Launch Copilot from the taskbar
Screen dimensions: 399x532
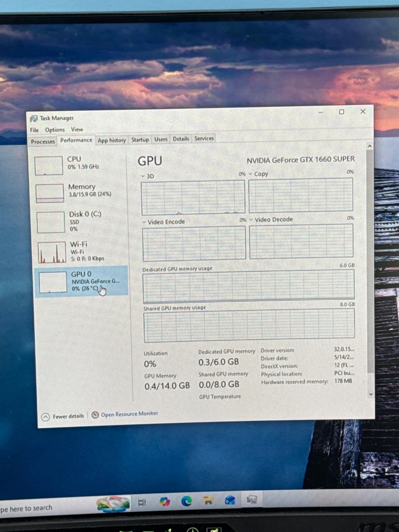[x=165, y=502]
